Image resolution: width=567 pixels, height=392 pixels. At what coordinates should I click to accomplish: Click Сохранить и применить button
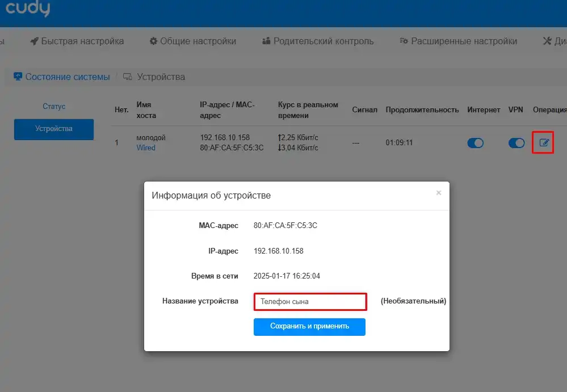309,327
